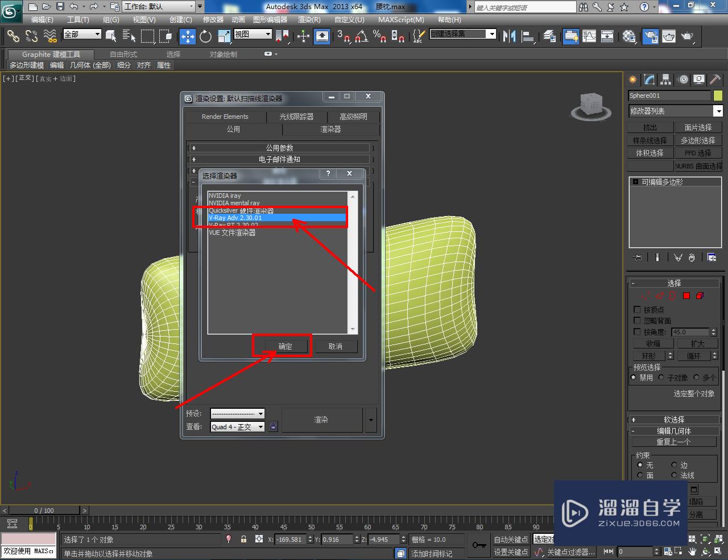
Task: Select NVIDIA mental ray in renderer list
Action: 234,203
